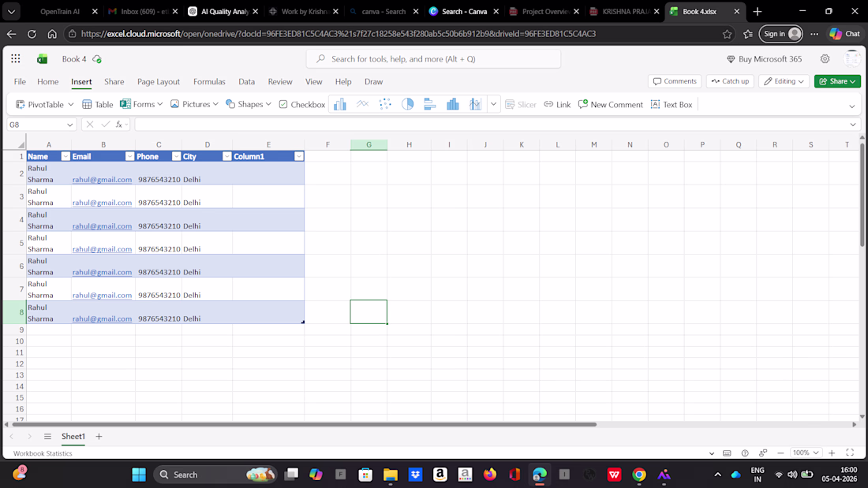The image size is (868, 488).
Task: Open Windows Start menu in taskbar
Action: tap(139, 474)
